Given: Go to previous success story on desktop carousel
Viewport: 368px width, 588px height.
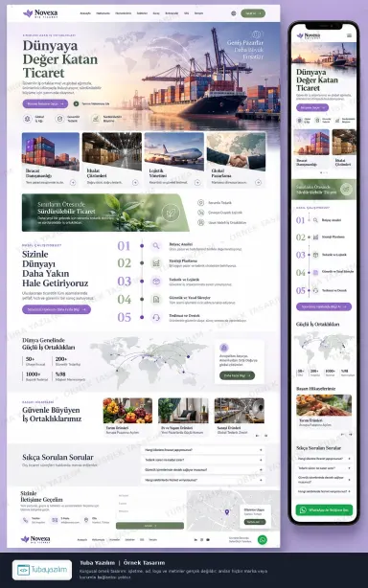Looking at the screenshot, I should [x=257, y=436].
